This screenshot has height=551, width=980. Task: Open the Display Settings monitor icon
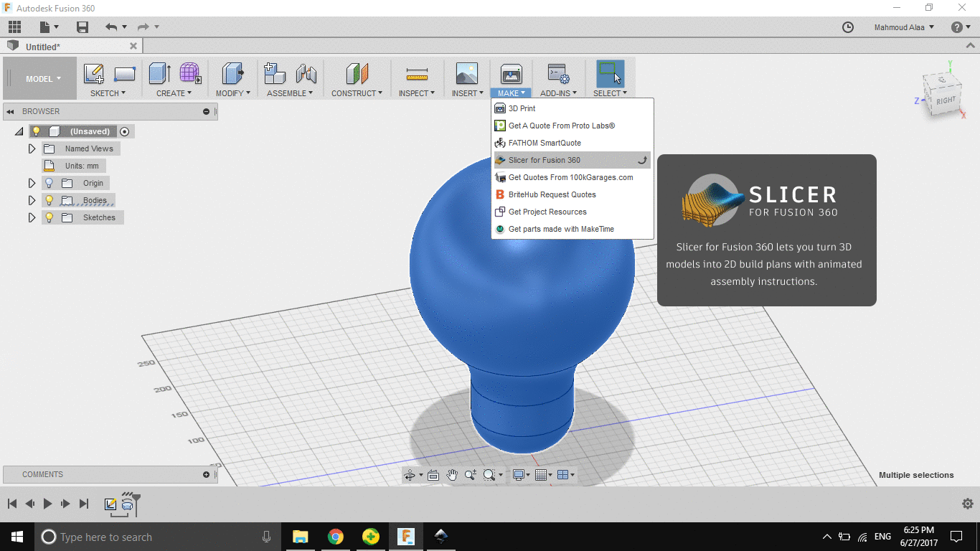pos(519,475)
